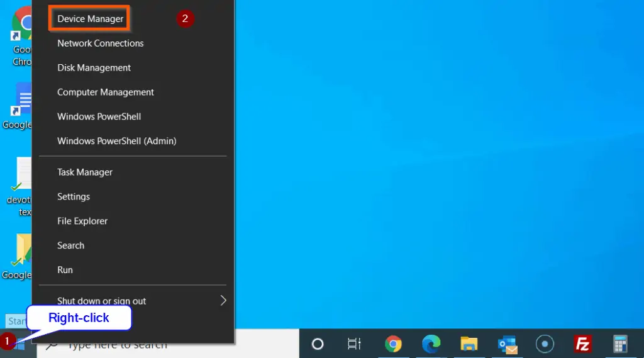The height and width of the screenshot is (358, 644).
Task: Click the taskbar search input field
Action: (x=167, y=344)
